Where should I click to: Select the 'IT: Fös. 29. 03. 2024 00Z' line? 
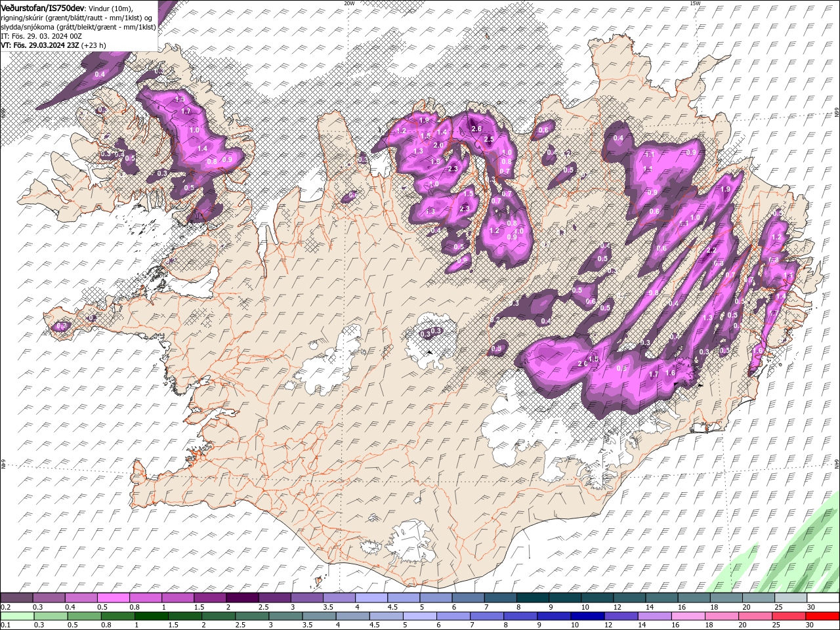[41, 36]
